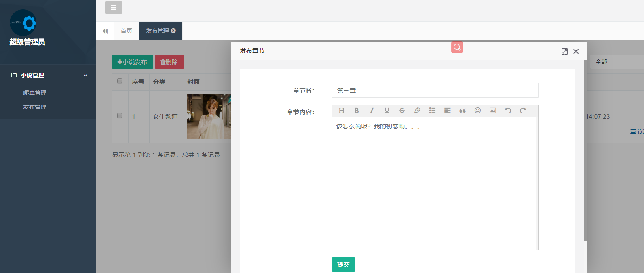Insert a blockquote in the editor
The width and height of the screenshot is (644, 273).
[462, 111]
